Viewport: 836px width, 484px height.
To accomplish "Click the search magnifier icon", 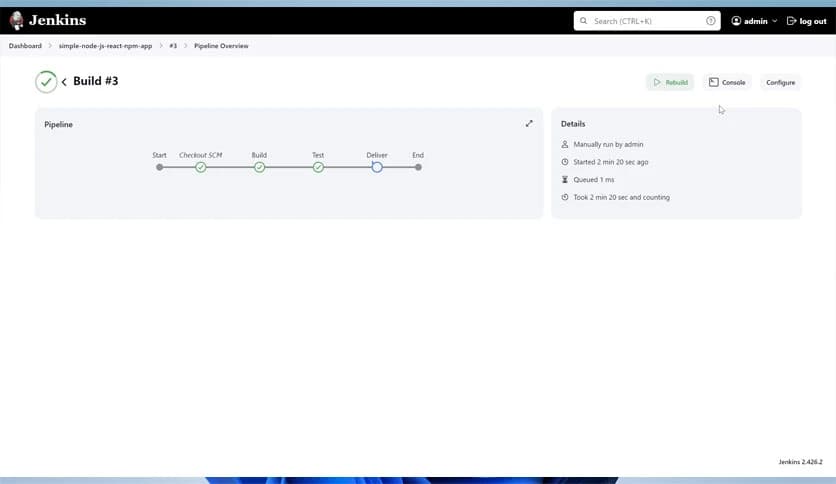I will coord(583,21).
